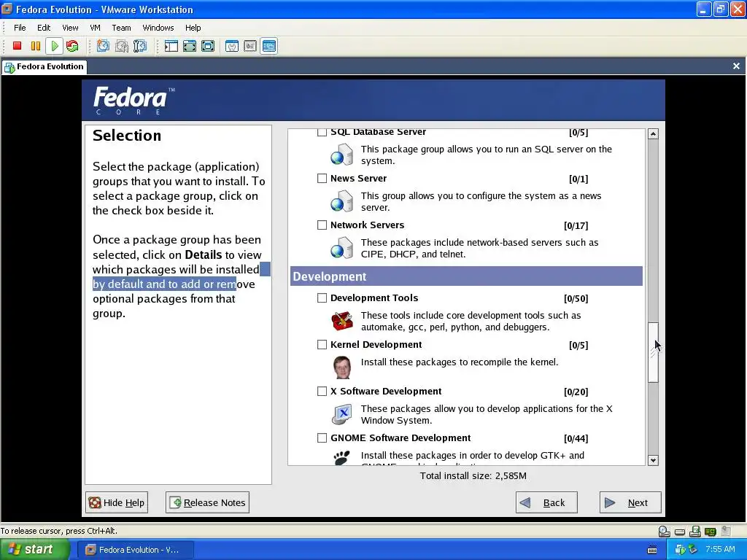The height and width of the screenshot is (560, 747).
Task: Click the yellow Suspend VM button
Action: [36, 46]
